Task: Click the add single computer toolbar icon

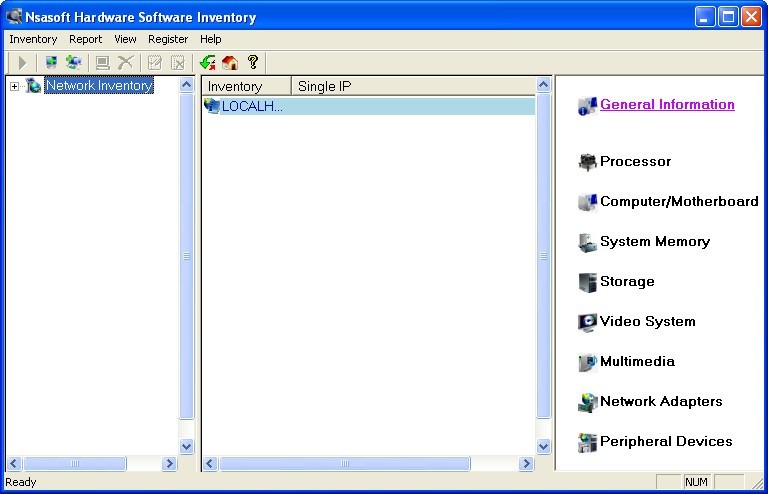Action: tap(51, 63)
